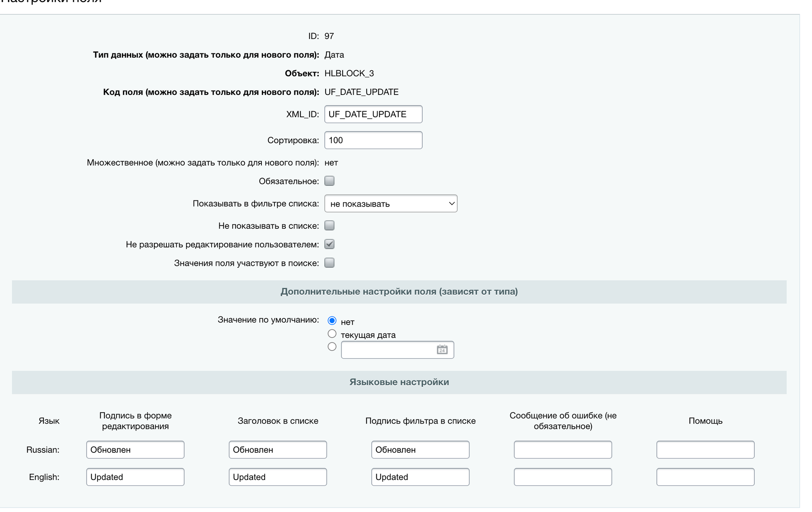Viewport: 812px width, 512px height.
Task: Open the calendar date picker icon
Action: [442, 350]
